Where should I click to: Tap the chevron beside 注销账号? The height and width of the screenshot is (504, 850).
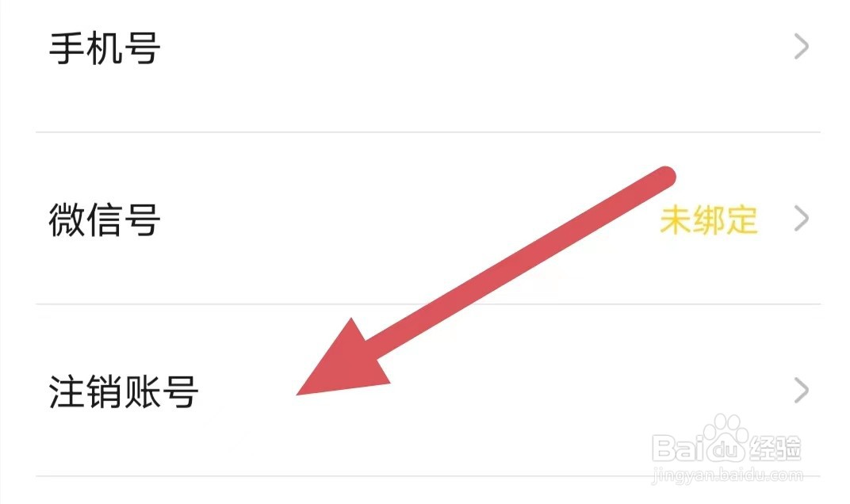[x=801, y=391]
